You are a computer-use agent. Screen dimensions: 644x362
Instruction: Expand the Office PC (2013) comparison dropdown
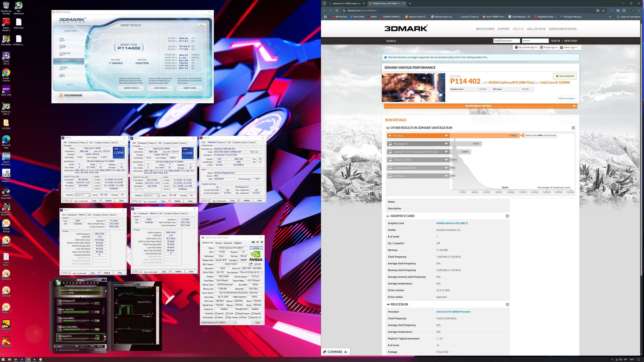click(x=446, y=160)
